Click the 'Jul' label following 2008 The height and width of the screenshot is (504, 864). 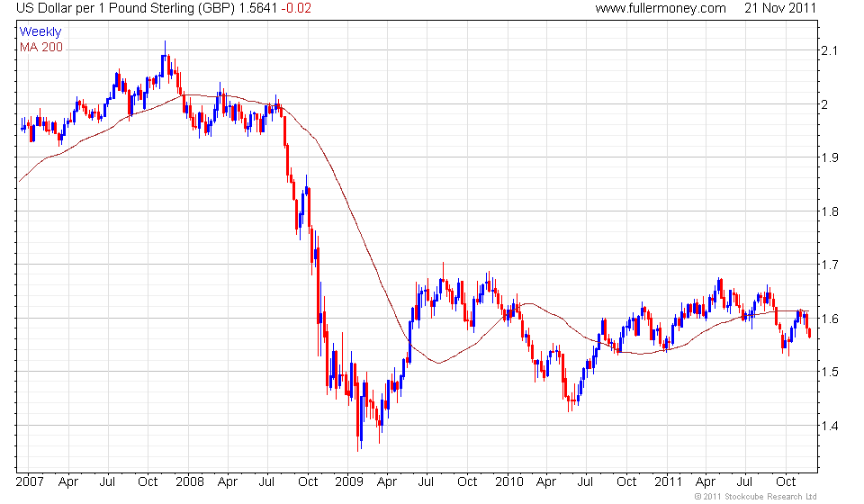pos(266,481)
